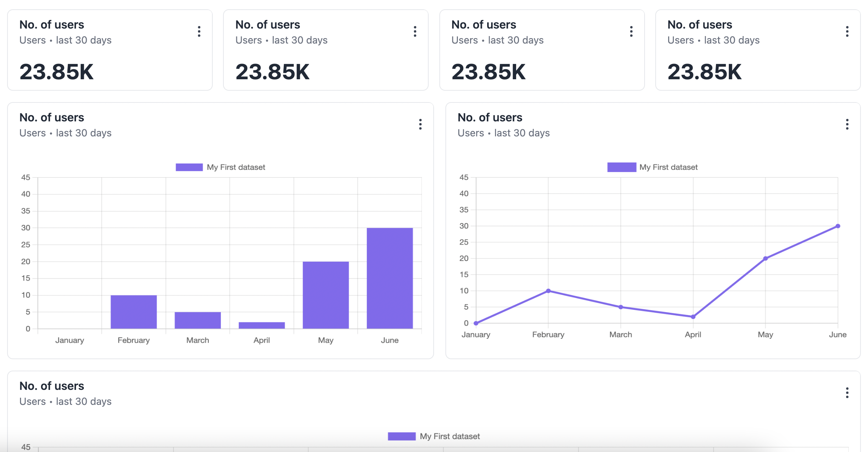868x452 pixels.
Task: Click the June data point on line chart
Action: point(838,226)
